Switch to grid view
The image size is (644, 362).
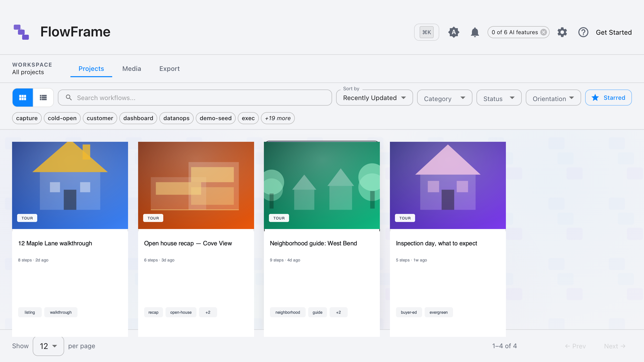23,98
